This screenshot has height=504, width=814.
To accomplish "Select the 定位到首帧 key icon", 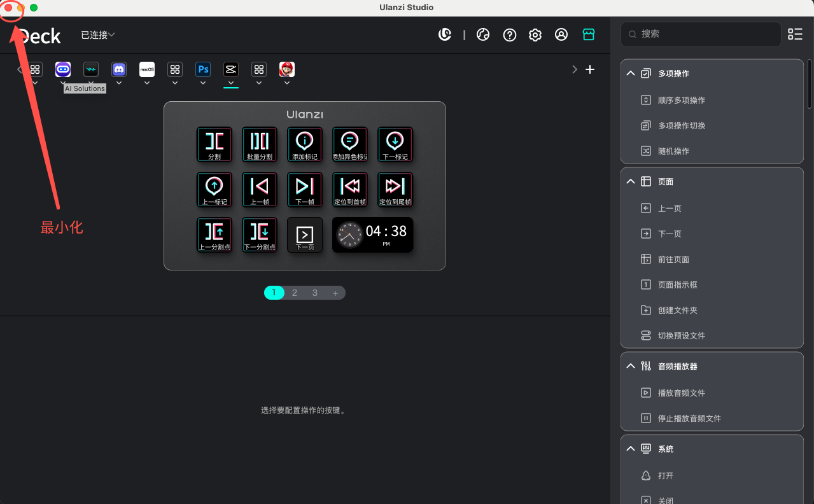I will (x=350, y=190).
